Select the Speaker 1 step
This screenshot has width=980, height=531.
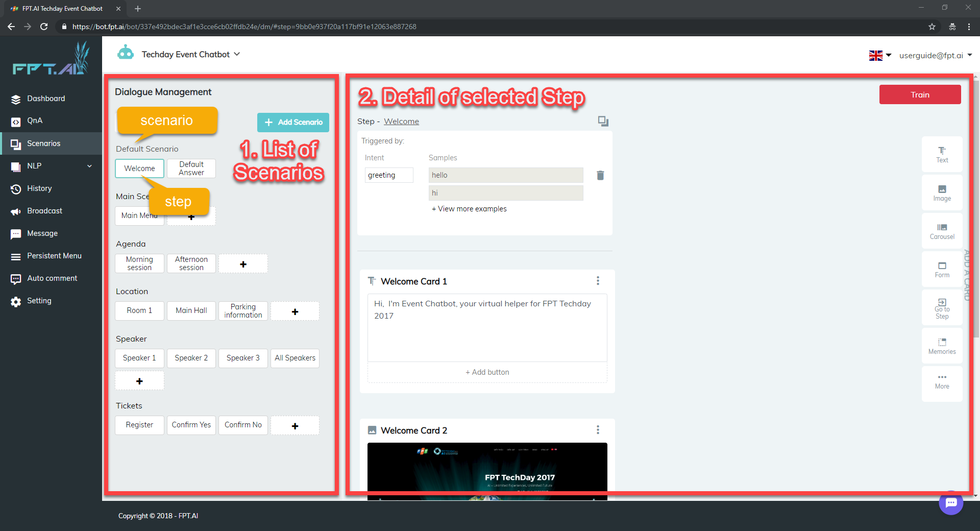(x=139, y=358)
